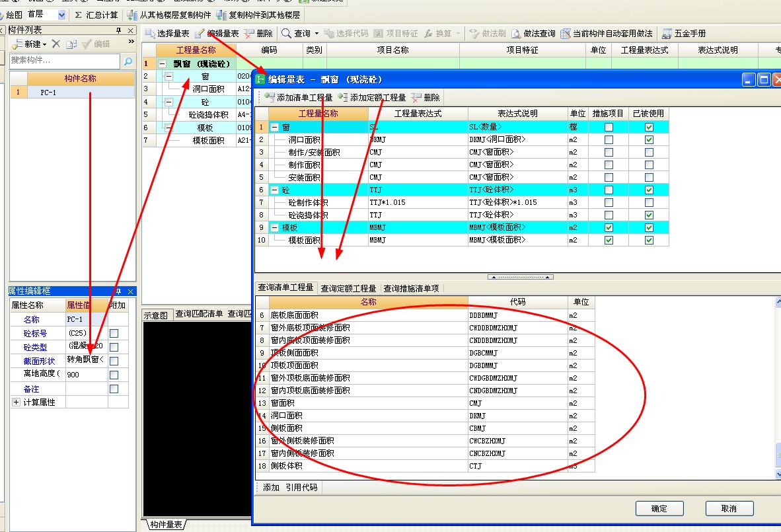Close the 属性编辑框 panel
This screenshot has width=781, height=532.
[x=131, y=291]
